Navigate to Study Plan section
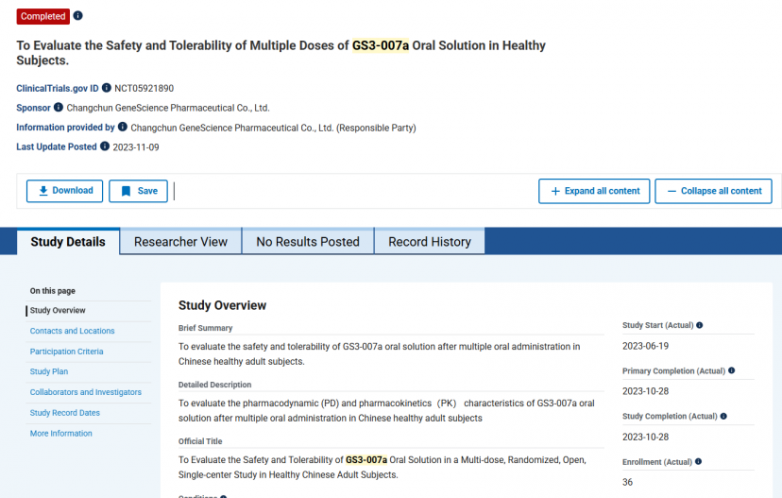Screen dimensions: 782x498 click(x=49, y=372)
